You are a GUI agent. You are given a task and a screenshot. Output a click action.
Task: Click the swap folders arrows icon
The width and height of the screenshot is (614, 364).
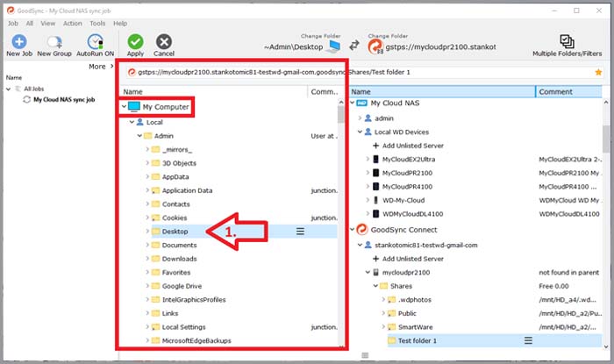click(x=354, y=45)
